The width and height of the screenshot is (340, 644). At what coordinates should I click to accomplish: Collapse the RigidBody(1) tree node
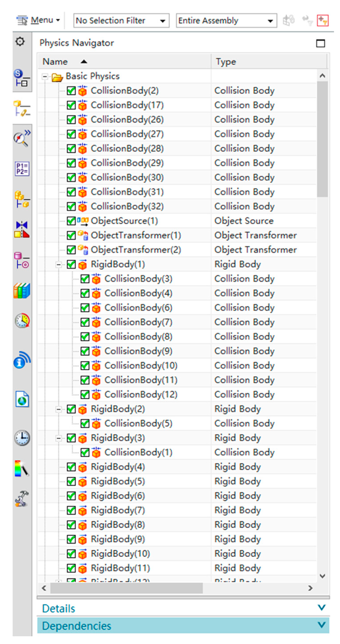click(58, 265)
